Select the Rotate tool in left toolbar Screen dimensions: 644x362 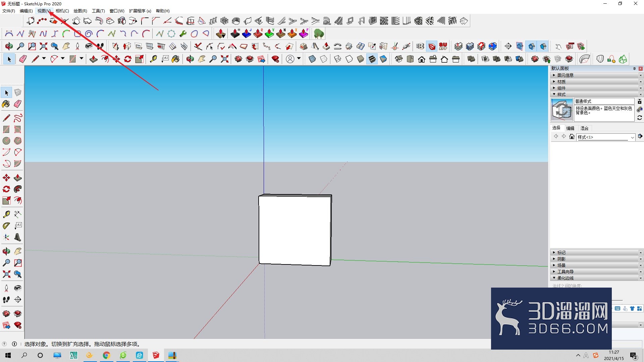[x=6, y=189]
